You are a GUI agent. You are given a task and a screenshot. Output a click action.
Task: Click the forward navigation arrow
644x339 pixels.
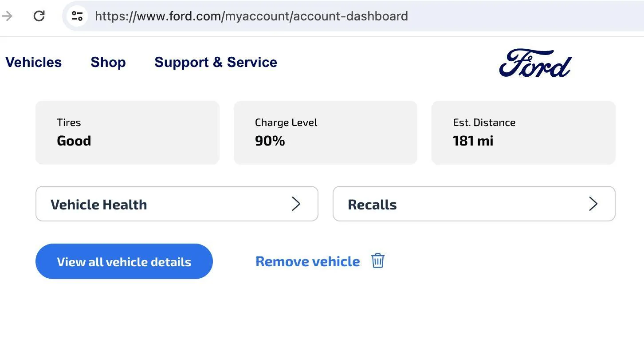[7, 16]
